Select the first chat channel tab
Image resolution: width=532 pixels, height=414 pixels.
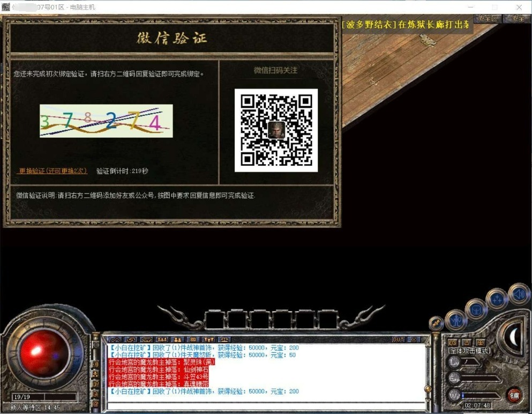[115, 339]
